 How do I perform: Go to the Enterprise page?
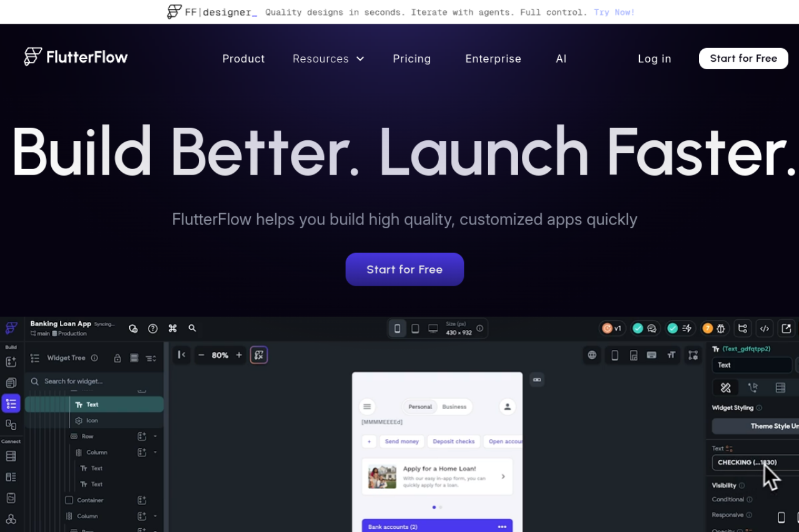(x=493, y=59)
